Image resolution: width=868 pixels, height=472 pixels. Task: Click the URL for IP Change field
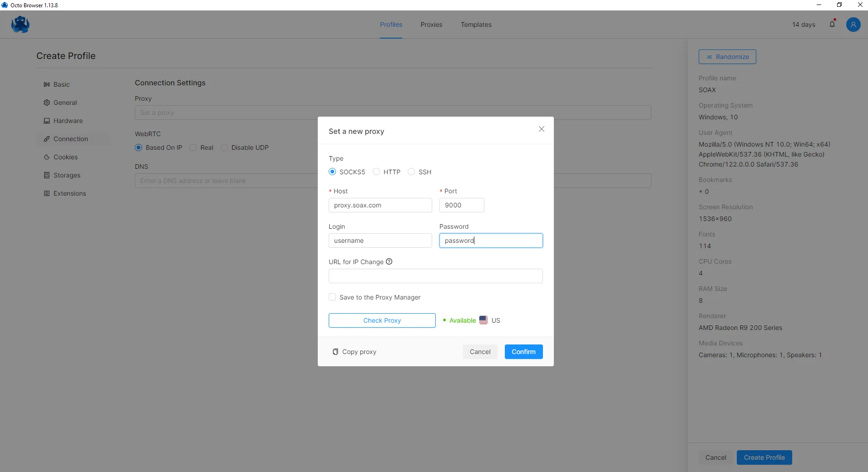pos(435,276)
